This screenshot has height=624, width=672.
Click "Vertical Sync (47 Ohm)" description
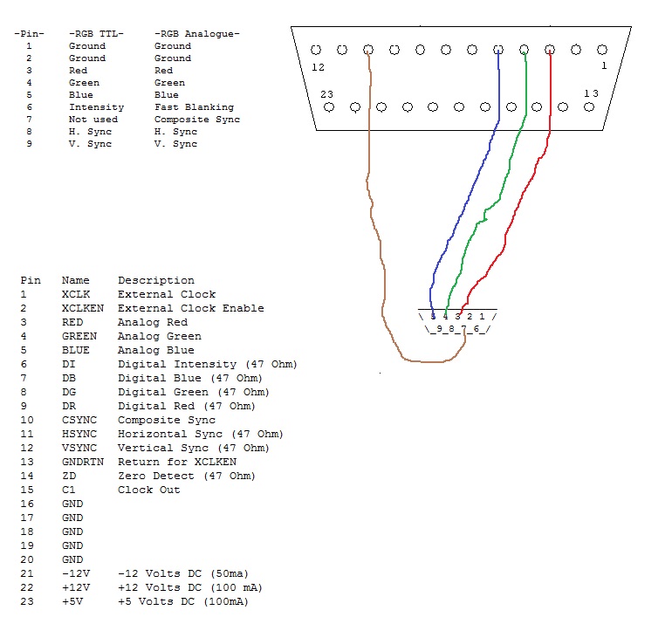click(x=193, y=448)
